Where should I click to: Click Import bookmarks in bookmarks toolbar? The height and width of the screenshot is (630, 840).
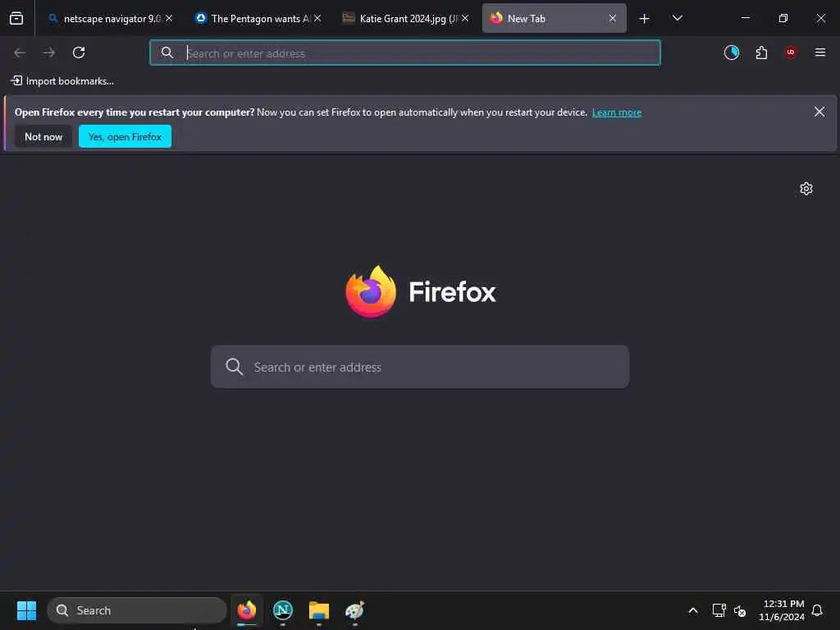click(x=62, y=81)
